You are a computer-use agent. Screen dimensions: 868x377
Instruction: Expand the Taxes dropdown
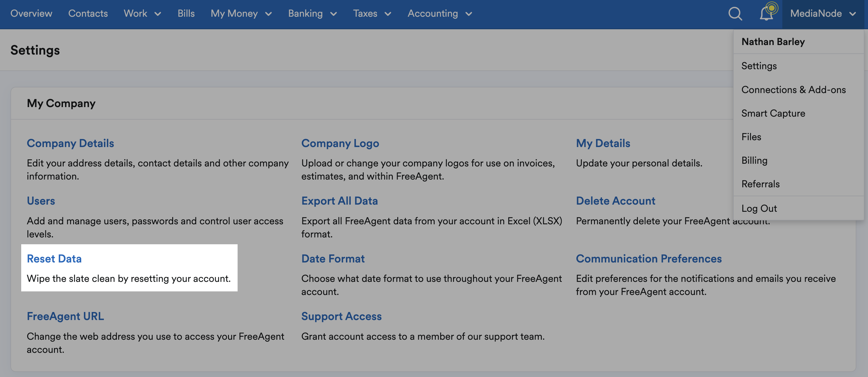click(372, 13)
